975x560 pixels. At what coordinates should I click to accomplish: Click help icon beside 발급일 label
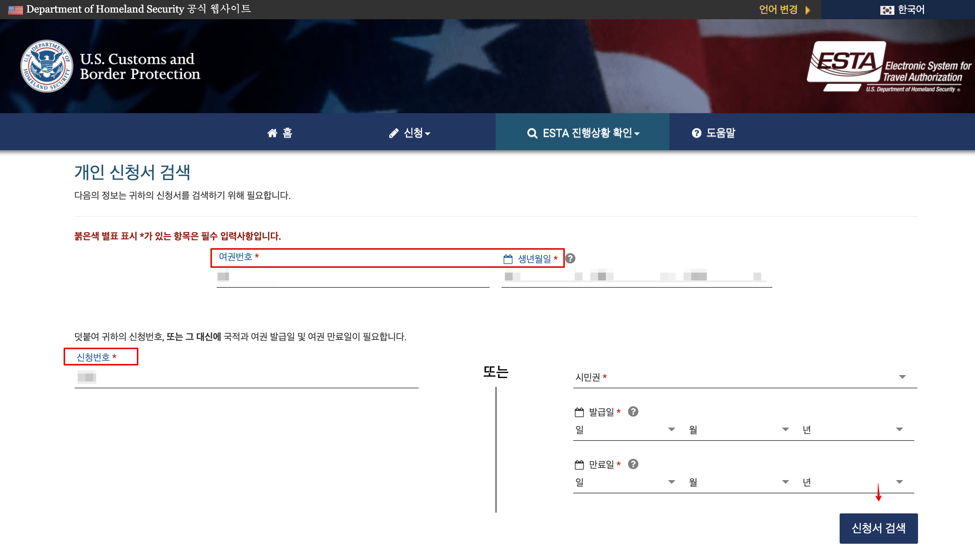coord(633,412)
